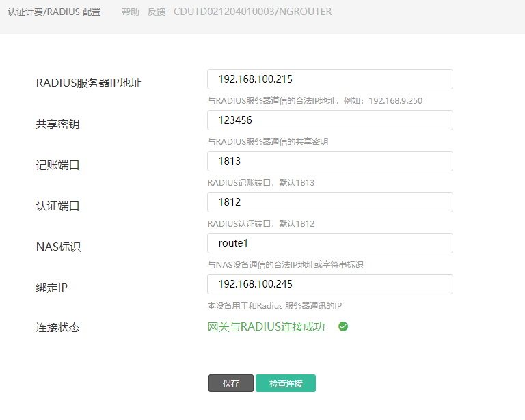Click into the 共享密钥 field showing 123456
The width and height of the screenshot is (525, 420).
329,120
